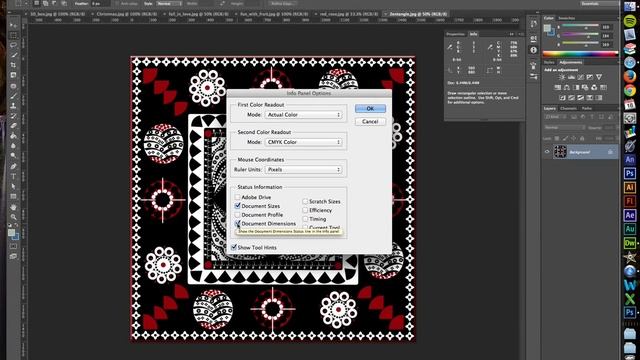Select the Clone Stamp tool
Image resolution: width=640 pixels, height=360 pixels.
point(13,106)
